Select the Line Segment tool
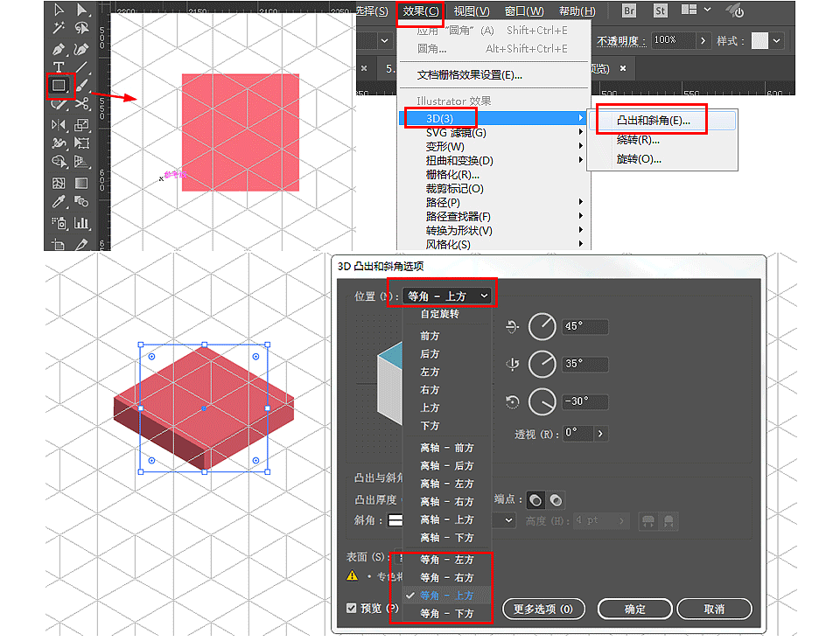Viewport: 840px width, 641px height. tap(81, 67)
